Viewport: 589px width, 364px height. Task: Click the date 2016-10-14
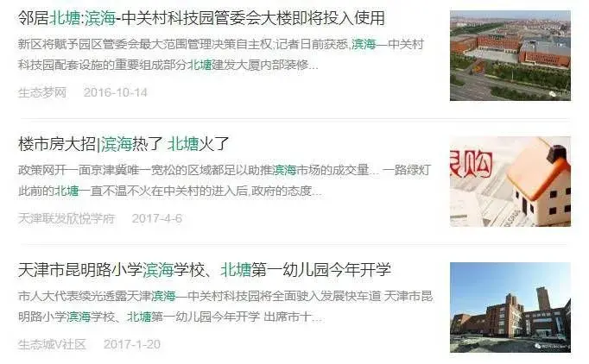[x=116, y=92]
